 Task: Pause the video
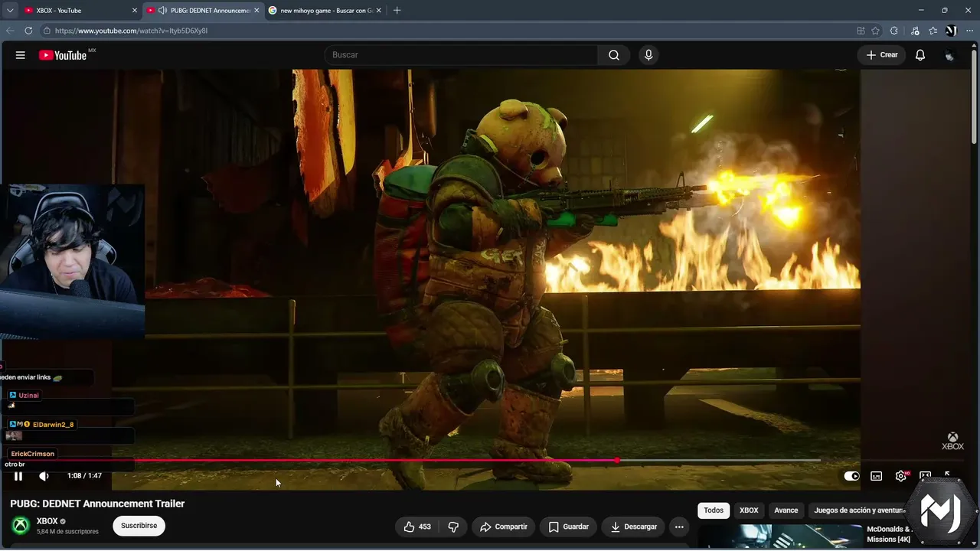coord(18,476)
